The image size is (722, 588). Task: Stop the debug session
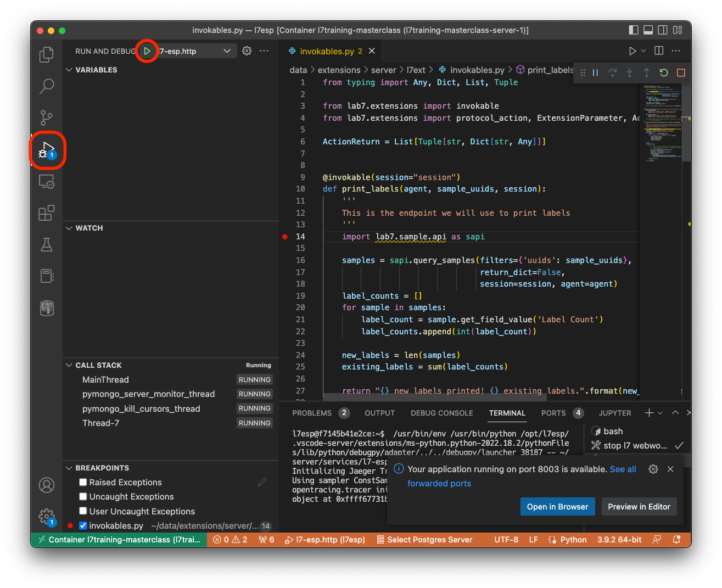pos(681,72)
